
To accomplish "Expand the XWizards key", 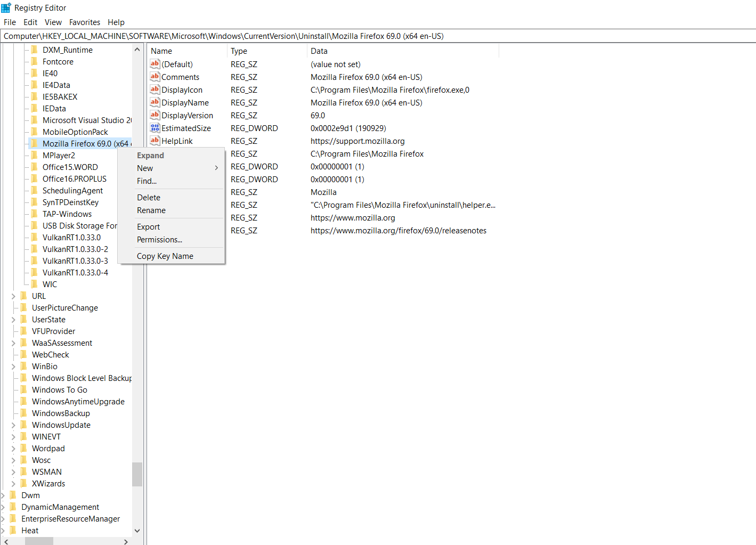I will [x=13, y=484].
